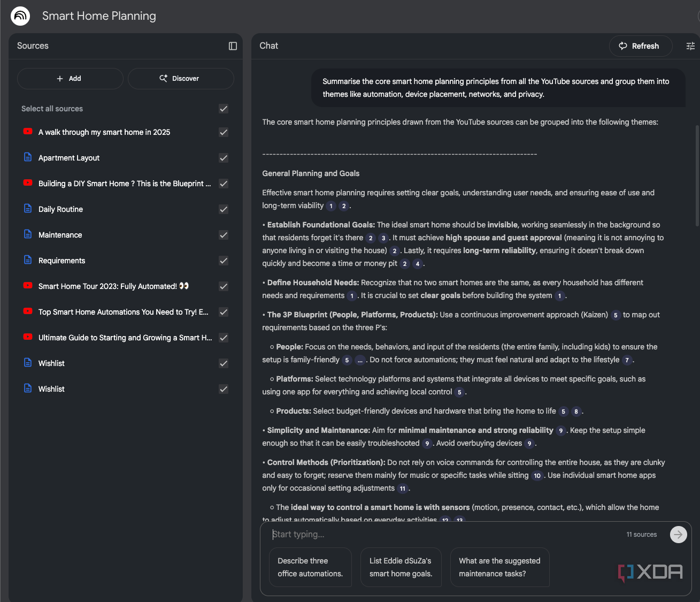Deselect the Daily Routine source checkbox
Screen dimensions: 700x602
224,209
